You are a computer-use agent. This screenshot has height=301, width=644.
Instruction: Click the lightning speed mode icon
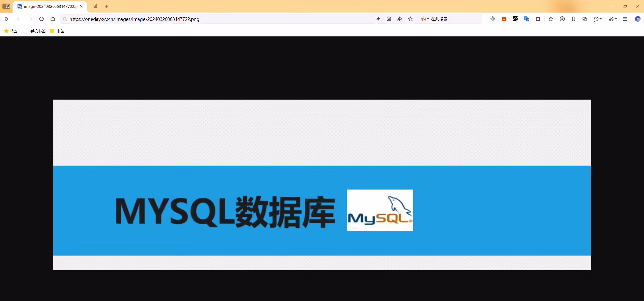[378, 19]
